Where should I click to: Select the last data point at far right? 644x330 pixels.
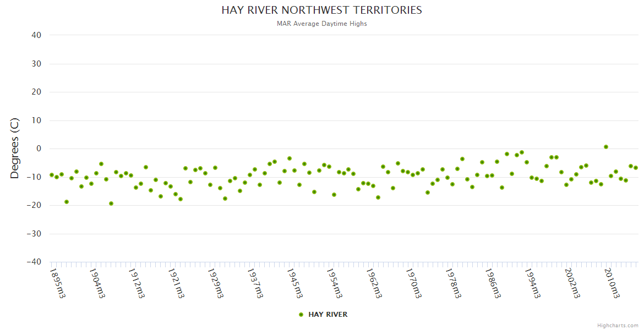(x=635, y=168)
